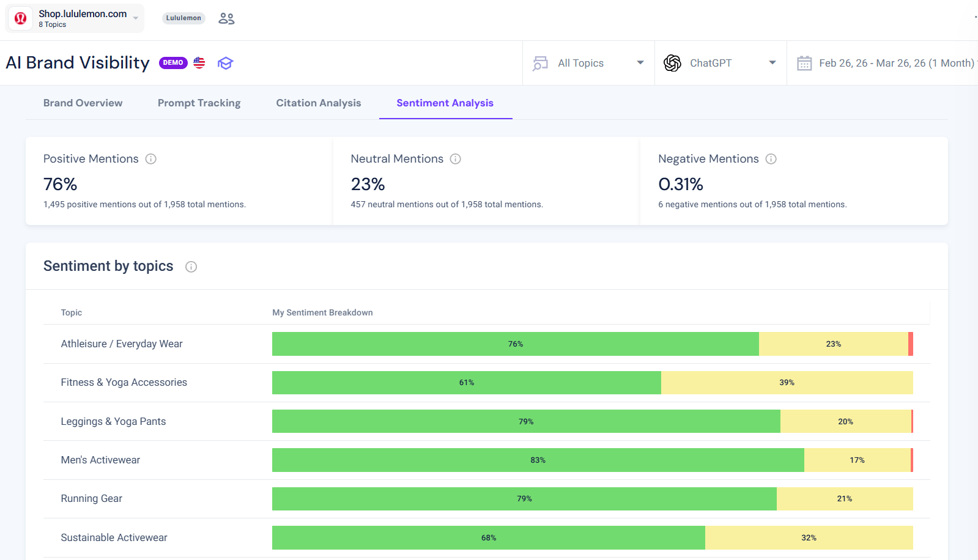
Task: Select the Sentiment Analysis tab
Action: pyautogui.click(x=445, y=103)
